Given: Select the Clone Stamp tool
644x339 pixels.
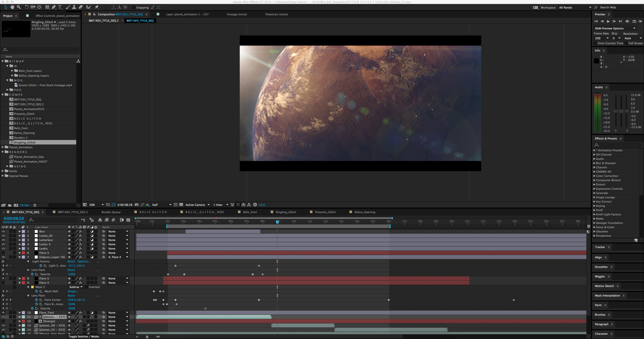Looking at the screenshot, I should point(74,7).
